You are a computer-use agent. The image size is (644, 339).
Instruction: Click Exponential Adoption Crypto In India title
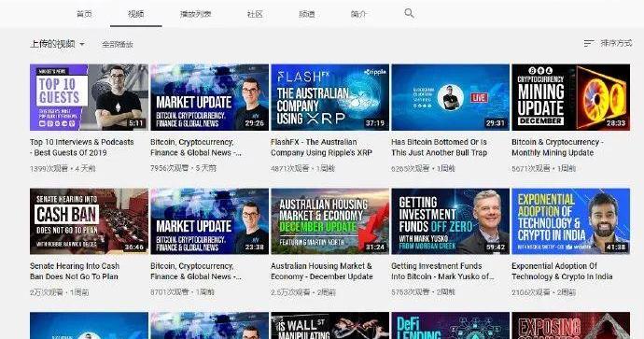[562, 271]
